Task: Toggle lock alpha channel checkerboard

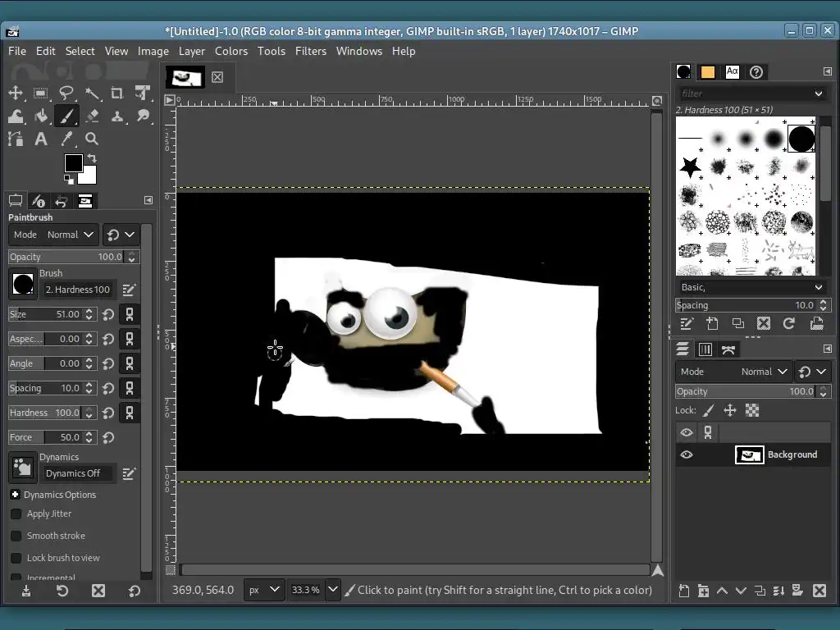Action: click(752, 411)
